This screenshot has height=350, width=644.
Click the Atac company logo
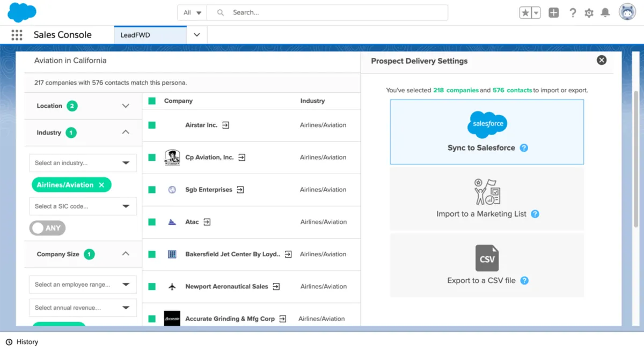pos(172,222)
